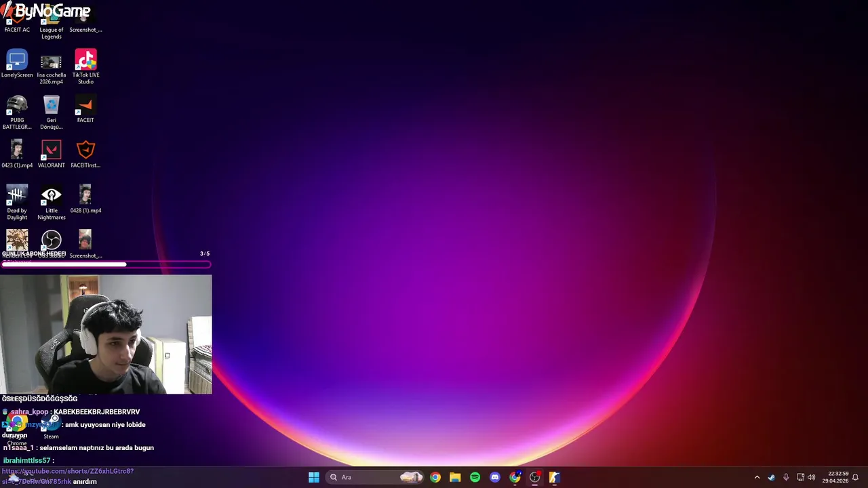Open Counter-Strike from the taskbar
This screenshot has height=488, width=868.
pyautogui.click(x=554, y=477)
